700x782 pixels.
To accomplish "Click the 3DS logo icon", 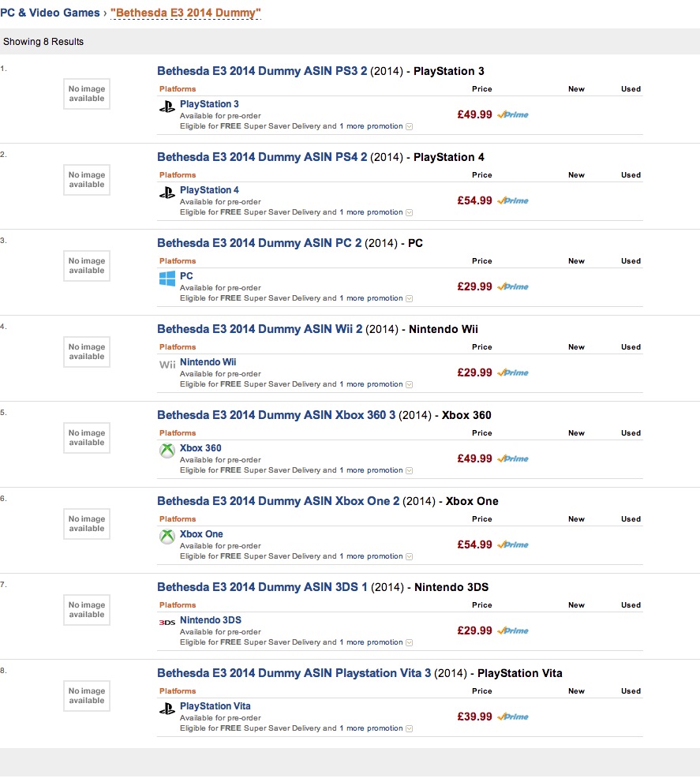I will click(167, 622).
